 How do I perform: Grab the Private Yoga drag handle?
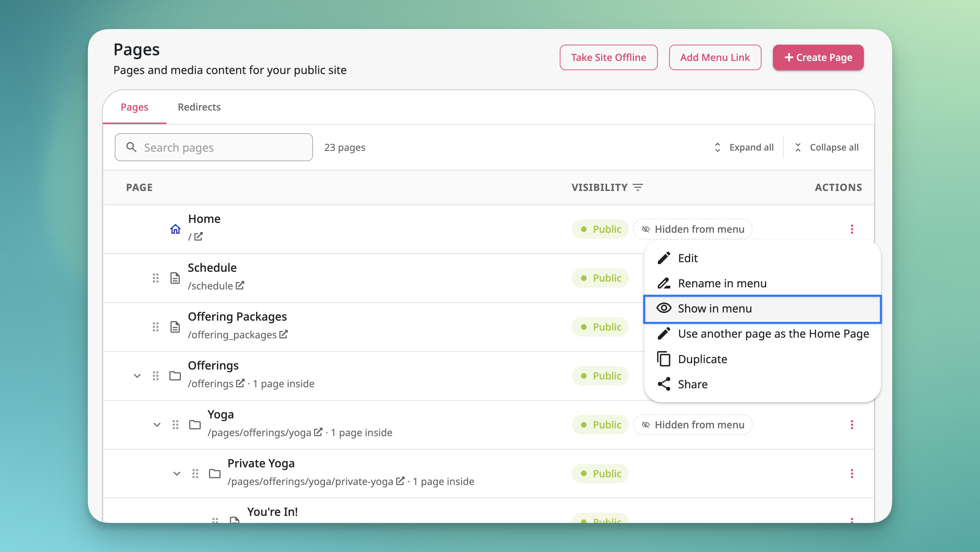pos(195,473)
